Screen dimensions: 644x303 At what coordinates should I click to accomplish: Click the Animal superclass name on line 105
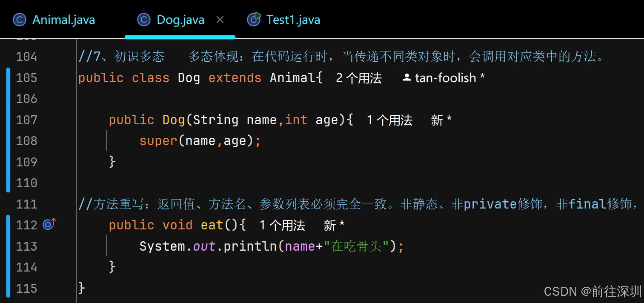click(293, 78)
